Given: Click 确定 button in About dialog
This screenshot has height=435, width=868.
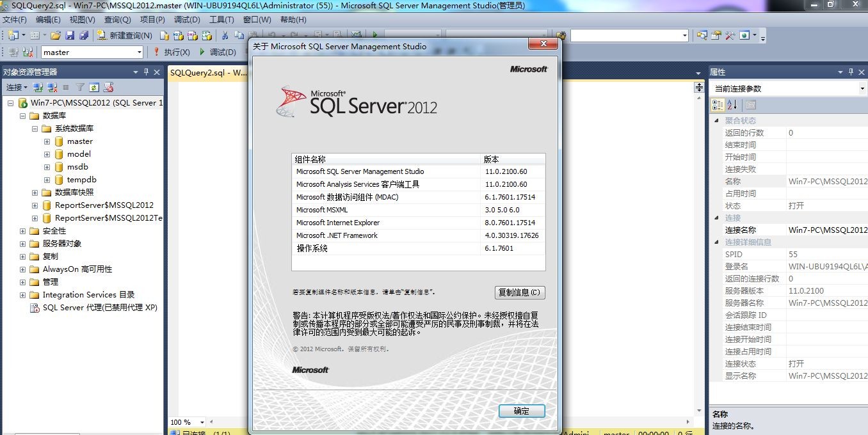Looking at the screenshot, I should pos(522,411).
